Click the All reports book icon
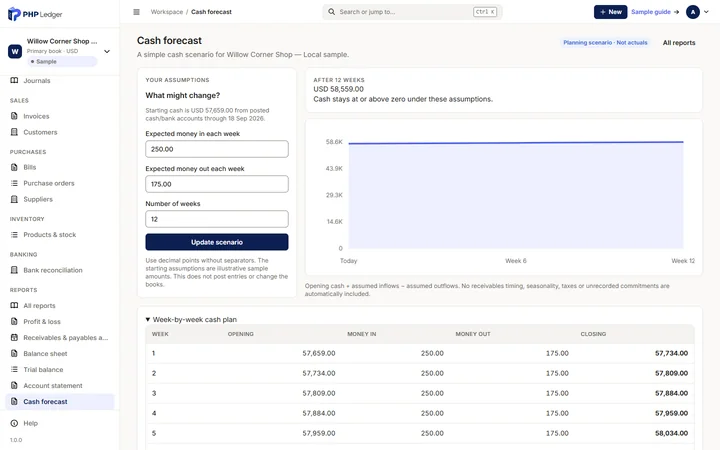 (x=14, y=305)
